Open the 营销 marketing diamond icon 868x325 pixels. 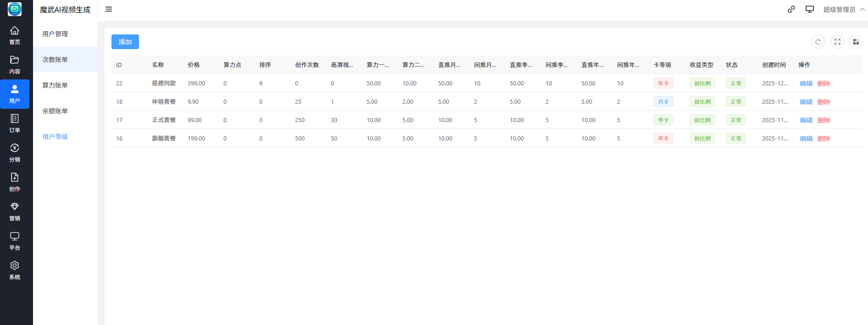pyautogui.click(x=15, y=212)
